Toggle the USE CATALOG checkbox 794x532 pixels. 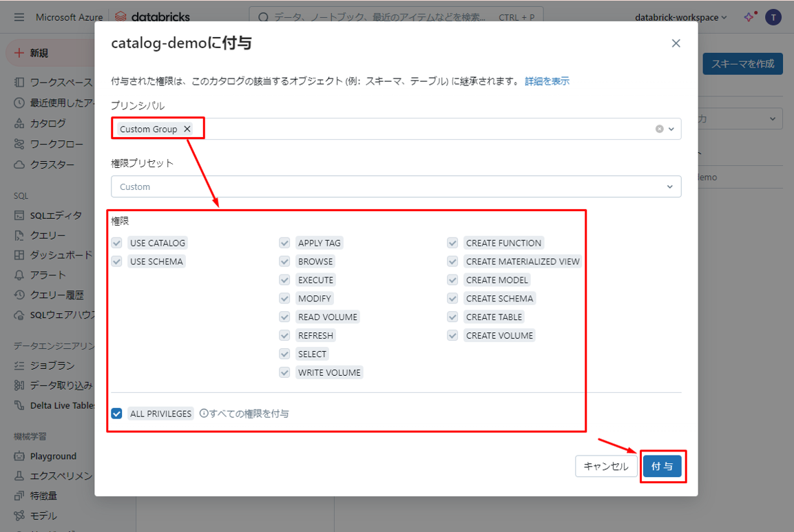coord(117,243)
